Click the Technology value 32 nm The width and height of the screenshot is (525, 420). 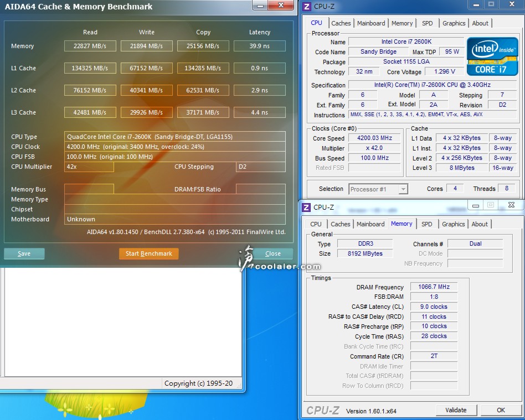pos(364,71)
